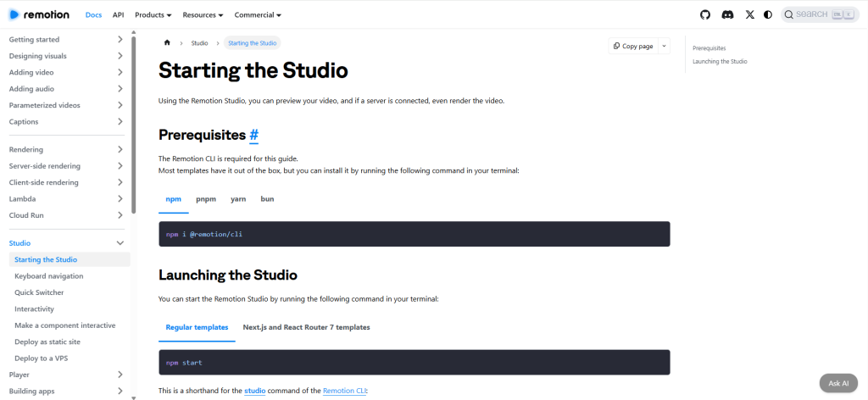Switch to Next.js and React Router 7 templates tab
This screenshot has height=400, width=868.
306,327
